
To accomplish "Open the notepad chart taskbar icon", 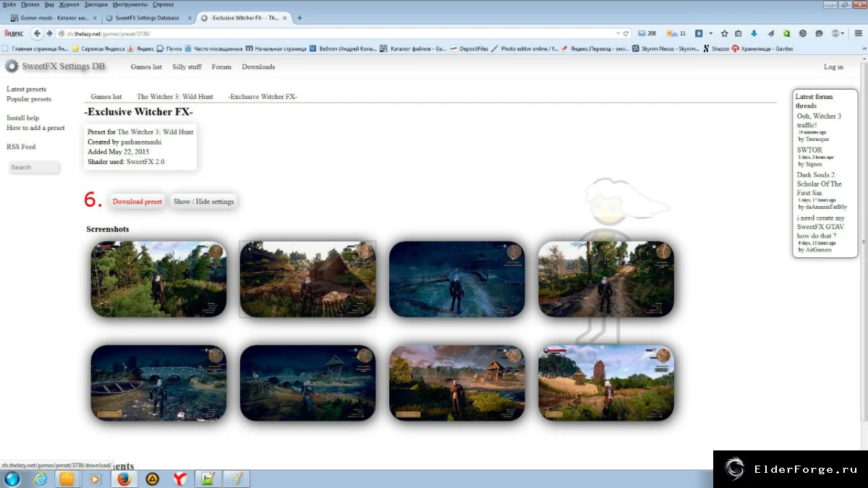I will click(x=208, y=479).
